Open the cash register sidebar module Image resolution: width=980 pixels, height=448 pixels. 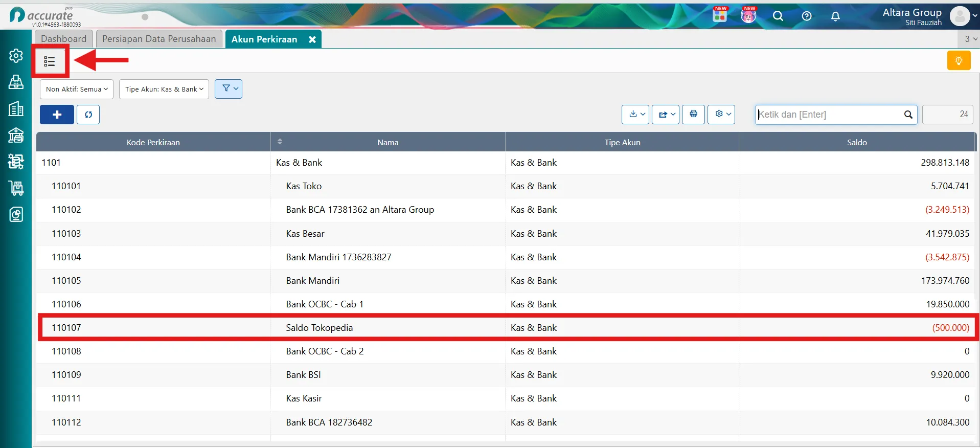click(16, 82)
